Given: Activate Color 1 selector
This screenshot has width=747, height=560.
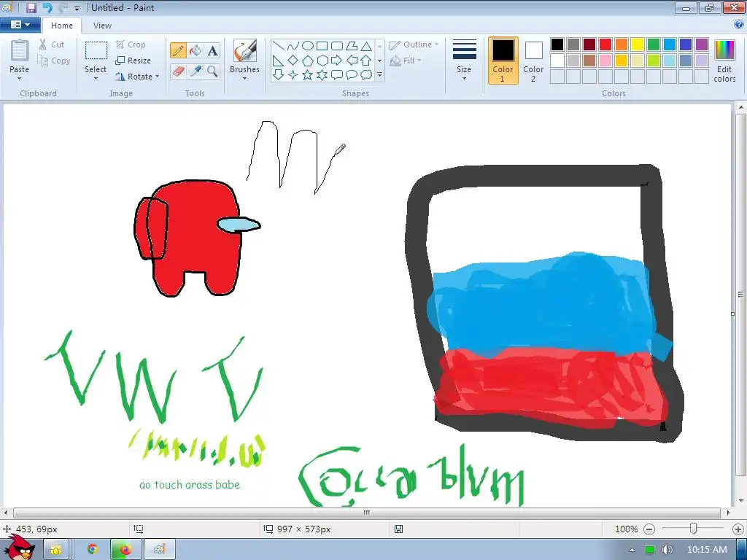Looking at the screenshot, I should point(503,61).
